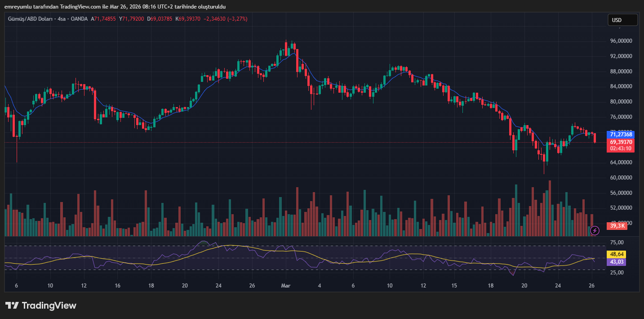Click the 02:43:10 candle countdown timer

[x=621, y=148]
